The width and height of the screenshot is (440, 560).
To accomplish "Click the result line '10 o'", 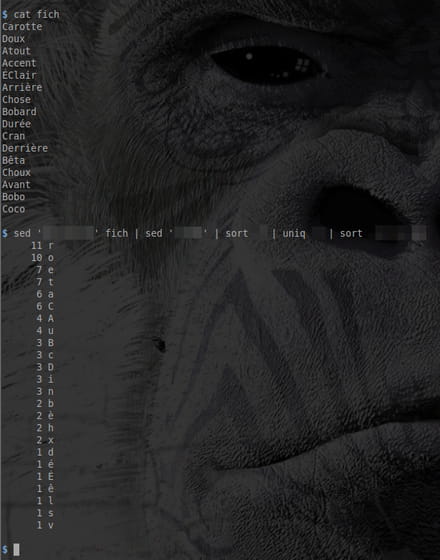I will pos(42,258).
